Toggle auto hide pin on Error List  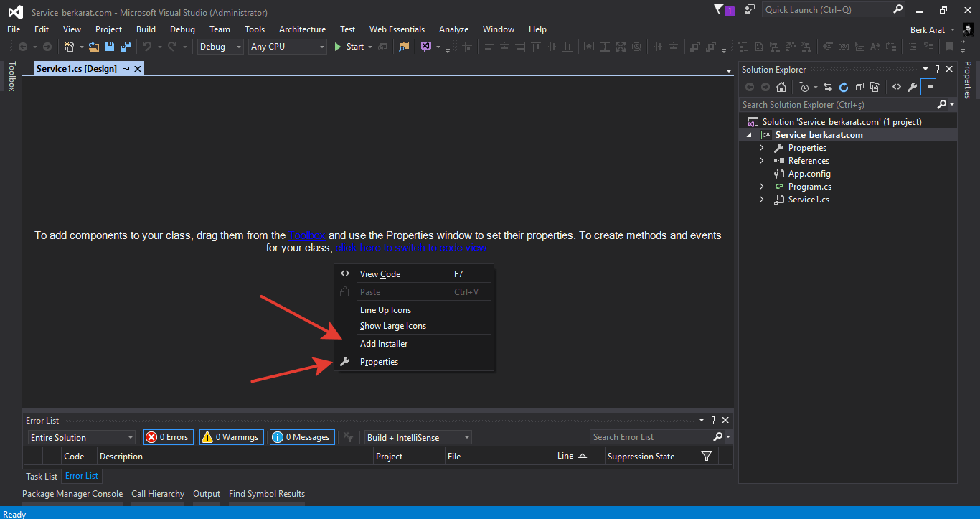point(713,420)
